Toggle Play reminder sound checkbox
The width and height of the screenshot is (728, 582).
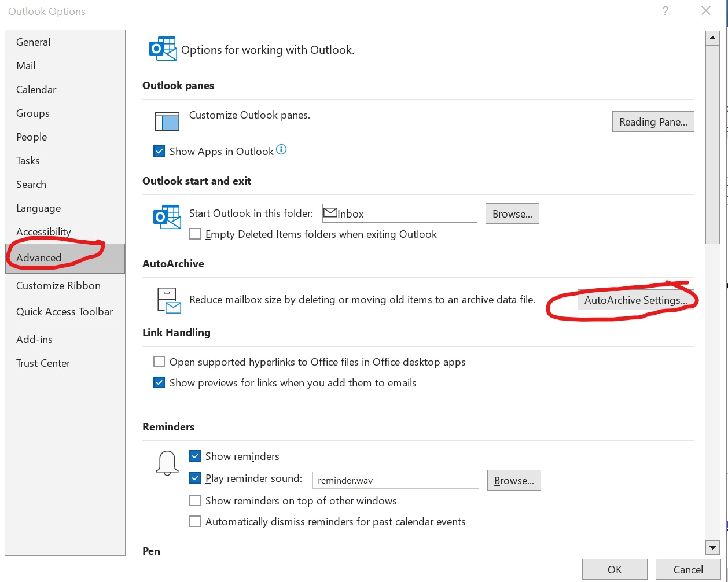click(x=195, y=478)
